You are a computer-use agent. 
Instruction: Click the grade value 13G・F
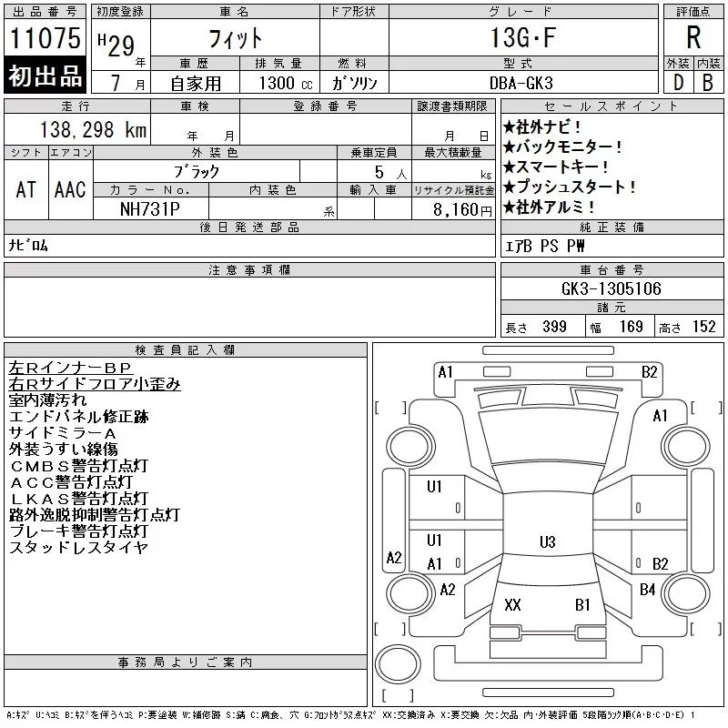[523, 37]
